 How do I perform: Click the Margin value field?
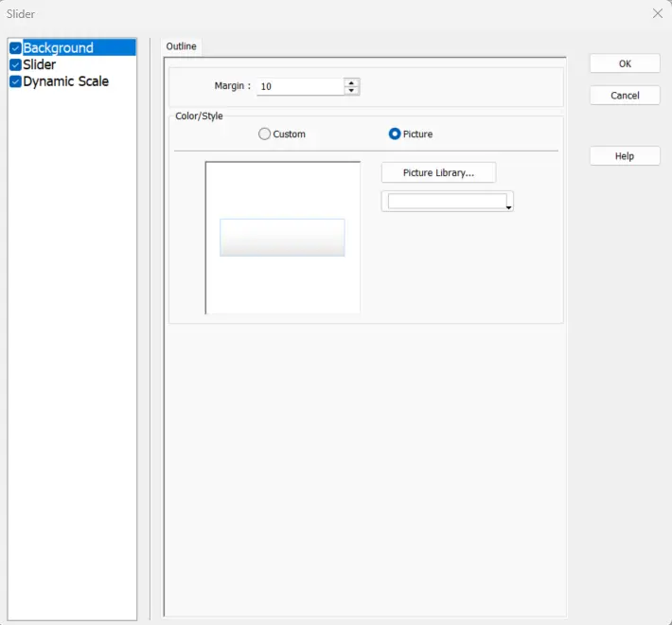(300, 86)
